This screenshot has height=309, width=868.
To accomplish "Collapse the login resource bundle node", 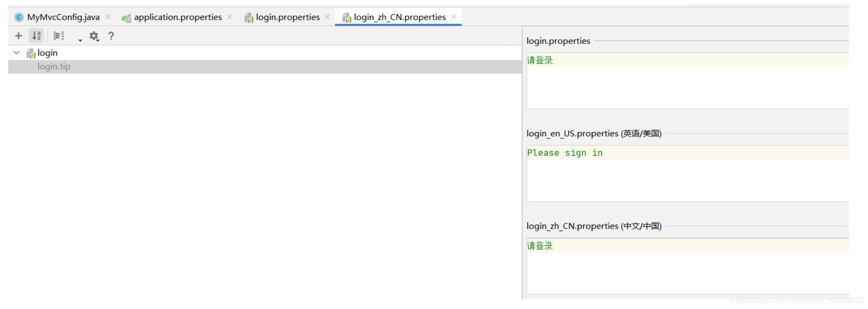I will pyautogui.click(x=17, y=53).
